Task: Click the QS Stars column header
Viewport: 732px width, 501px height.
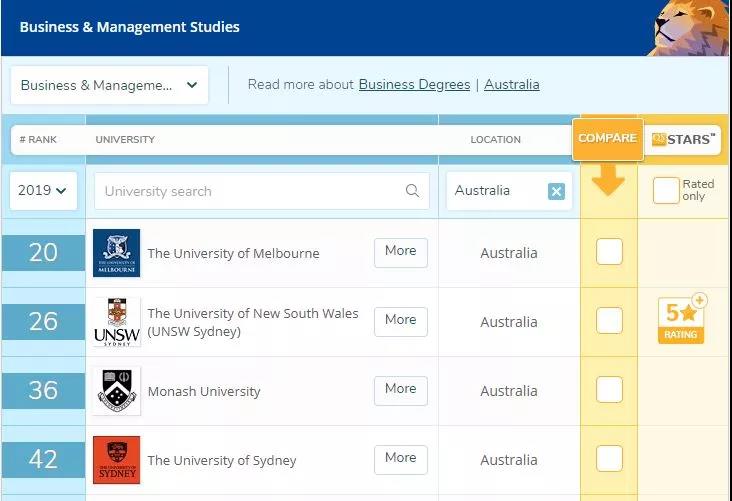Action: [683, 139]
